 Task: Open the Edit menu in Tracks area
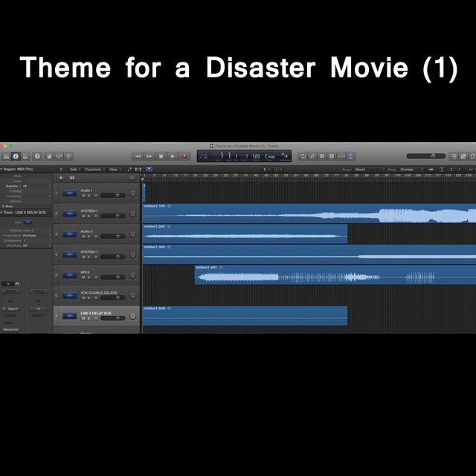[75, 170]
